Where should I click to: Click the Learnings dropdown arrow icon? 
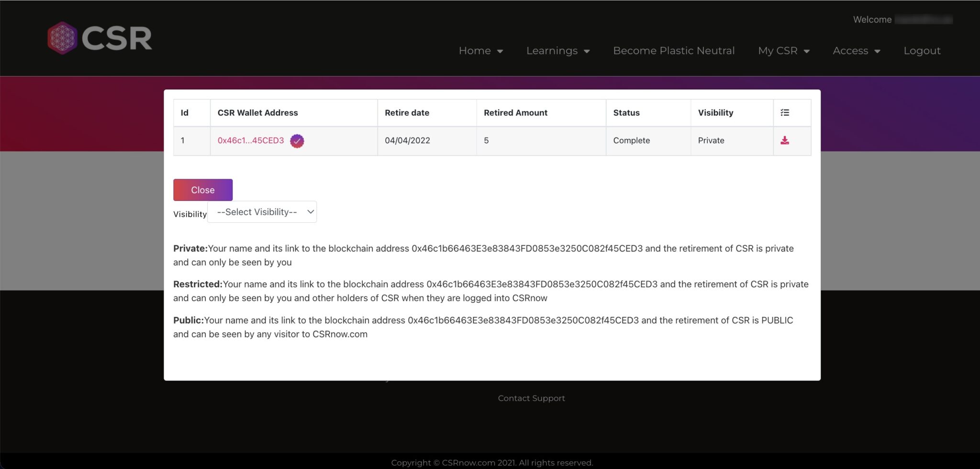pyautogui.click(x=587, y=51)
